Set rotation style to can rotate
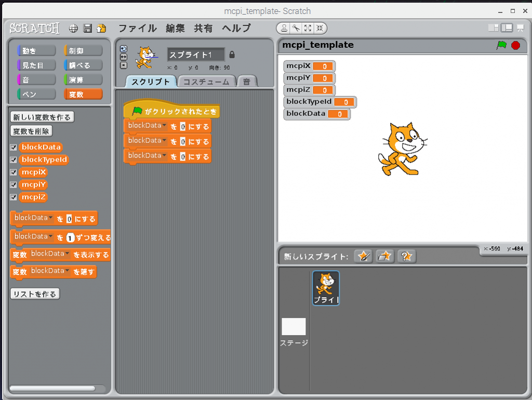 coord(124,49)
